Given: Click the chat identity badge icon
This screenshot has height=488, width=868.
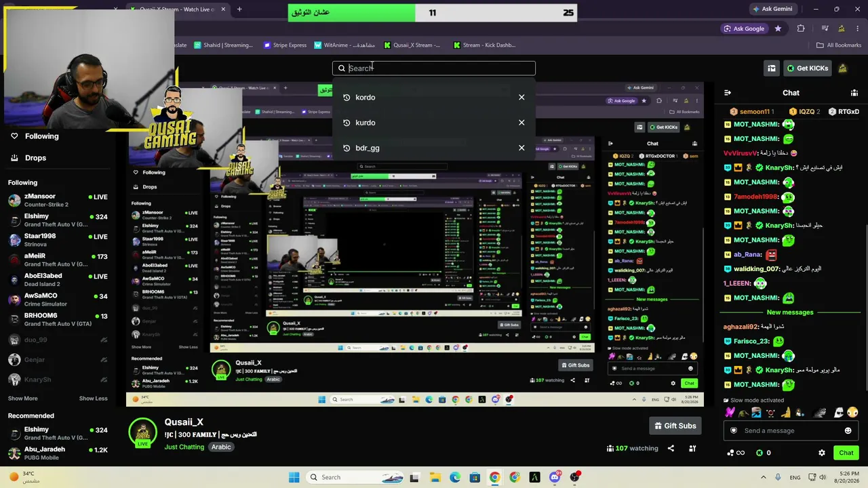Looking at the screenshot, I should pos(733,430).
